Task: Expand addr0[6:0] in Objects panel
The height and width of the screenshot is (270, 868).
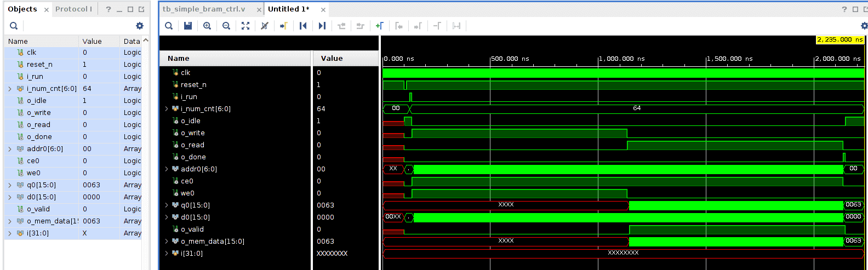Action: tap(10, 149)
